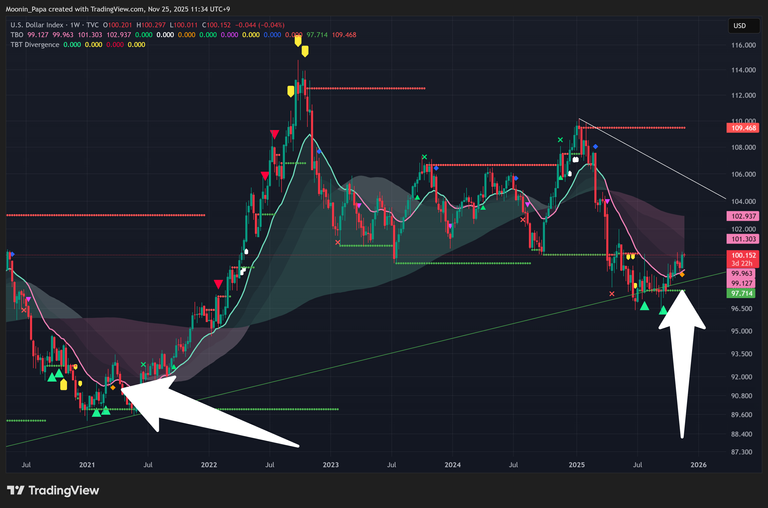Click the pink 102.937 price label

tap(742, 216)
